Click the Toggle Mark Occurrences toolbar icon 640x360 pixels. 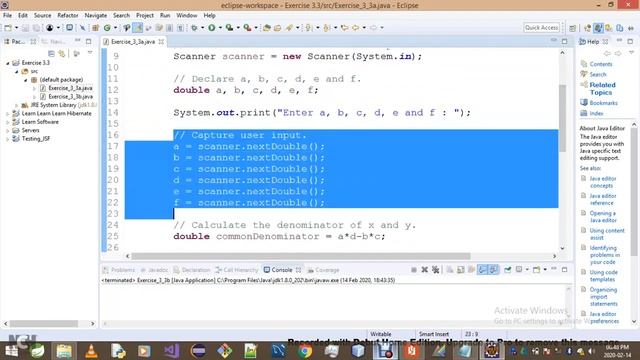[x=138, y=28]
